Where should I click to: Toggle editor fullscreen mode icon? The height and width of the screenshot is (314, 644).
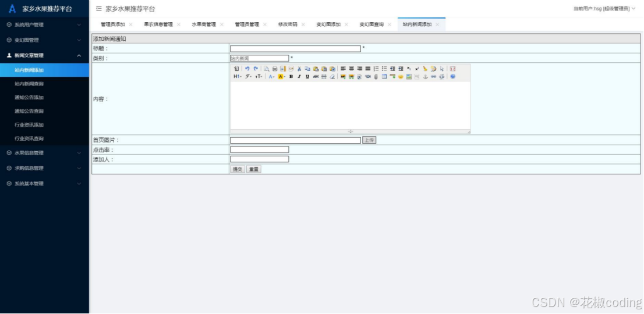coord(452,69)
